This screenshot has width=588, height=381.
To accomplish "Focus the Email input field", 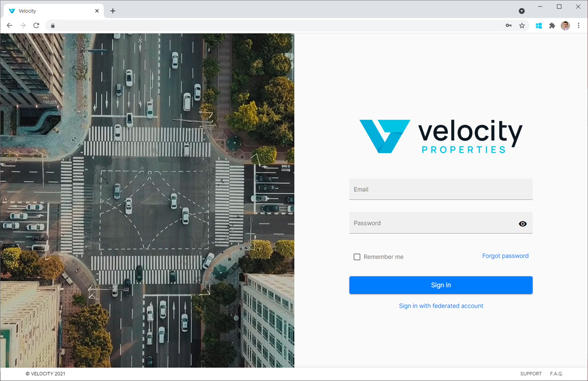I will point(441,189).
